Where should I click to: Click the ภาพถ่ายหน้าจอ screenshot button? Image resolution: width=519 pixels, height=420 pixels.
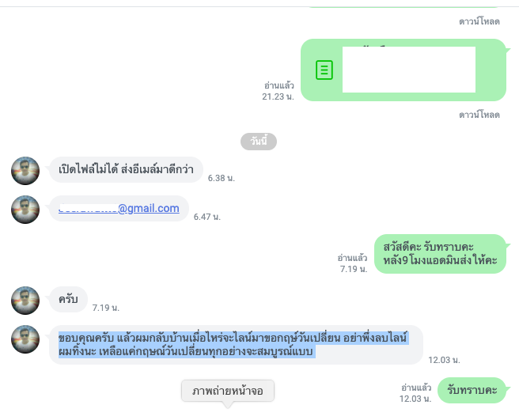(228, 391)
